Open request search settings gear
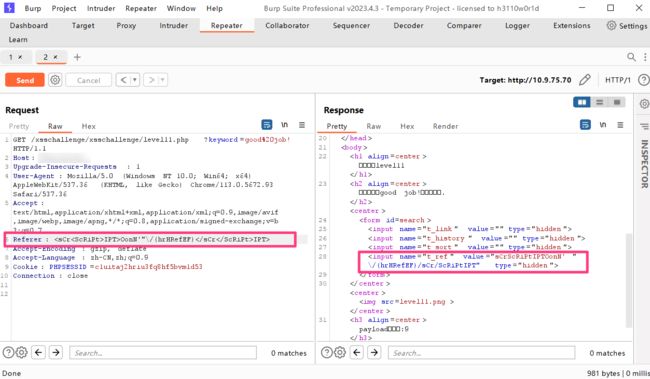Viewport: 650px width, 379px height. [x=22, y=352]
